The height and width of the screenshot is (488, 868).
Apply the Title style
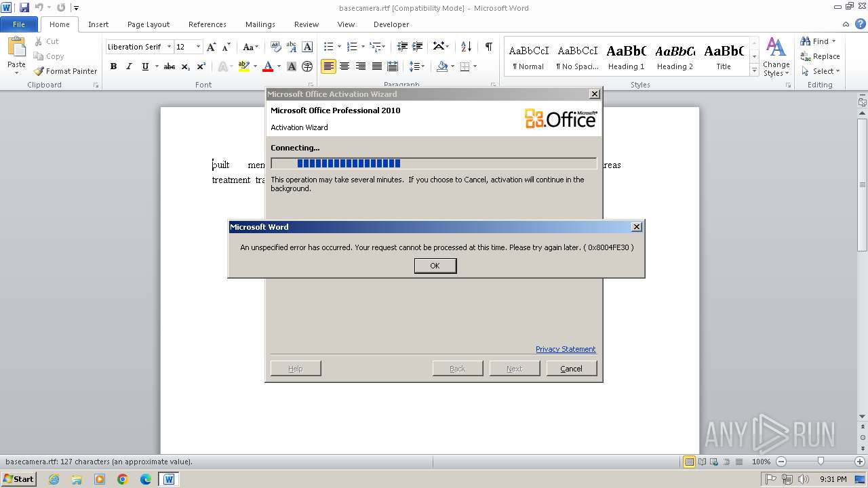pyautogui.click(x=724, y=57)
